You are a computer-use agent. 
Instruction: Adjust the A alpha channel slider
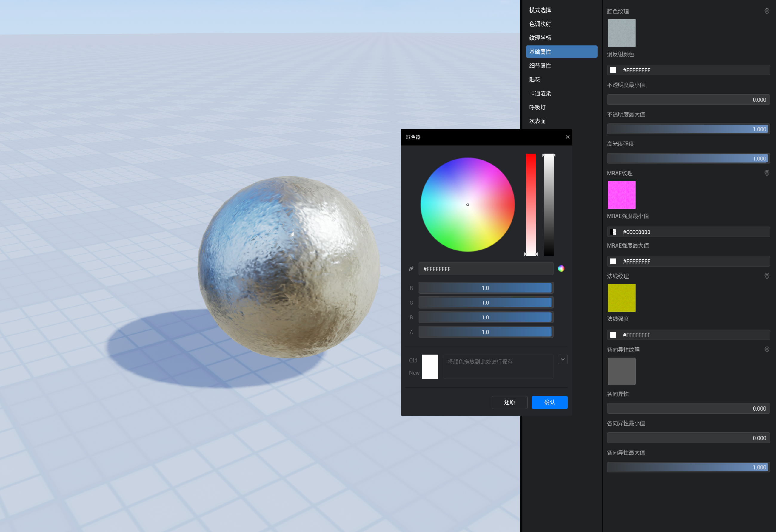pyautogui.click(x=486, y=332)
